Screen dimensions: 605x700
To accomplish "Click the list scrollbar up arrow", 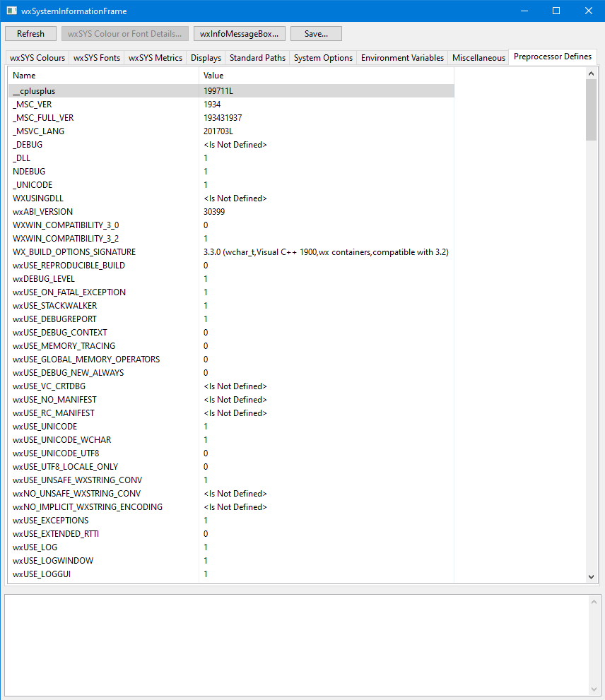I will point(591,73).
